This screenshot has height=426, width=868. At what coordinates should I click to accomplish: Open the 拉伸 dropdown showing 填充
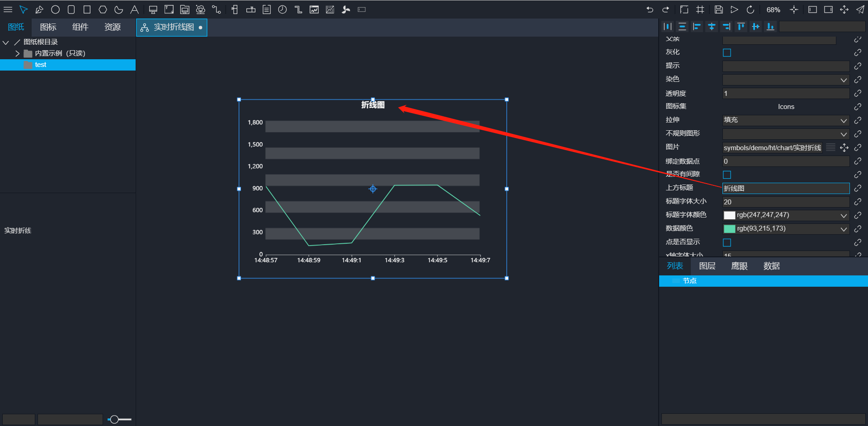[x=785, y=120]
